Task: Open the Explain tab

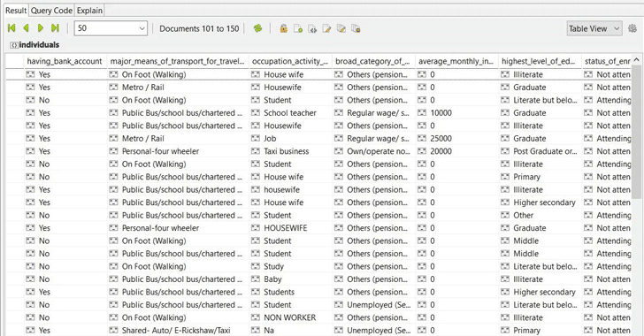Action: pyautogui.click(x=89, y=11)
